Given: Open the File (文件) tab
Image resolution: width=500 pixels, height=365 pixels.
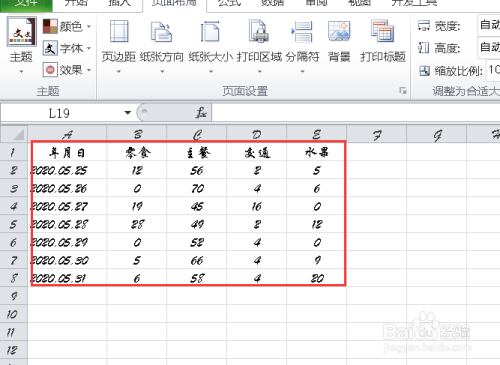Looking at the screenshot, I should point(26,5).
